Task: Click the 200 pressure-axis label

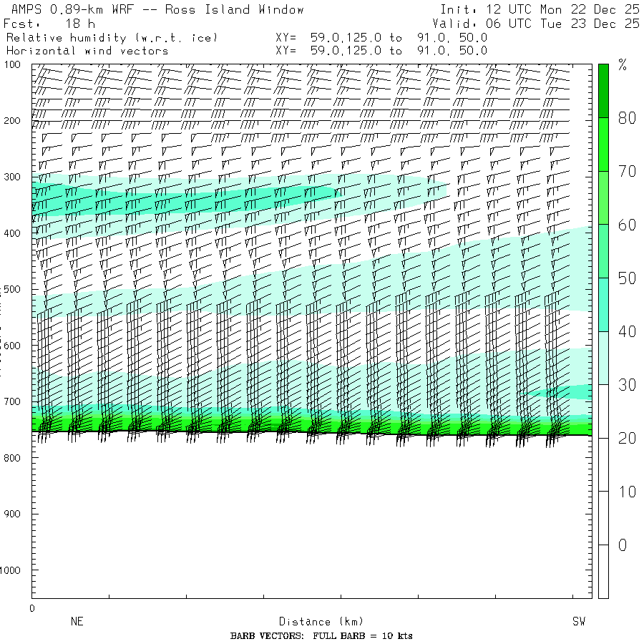Action: point(12,121)
